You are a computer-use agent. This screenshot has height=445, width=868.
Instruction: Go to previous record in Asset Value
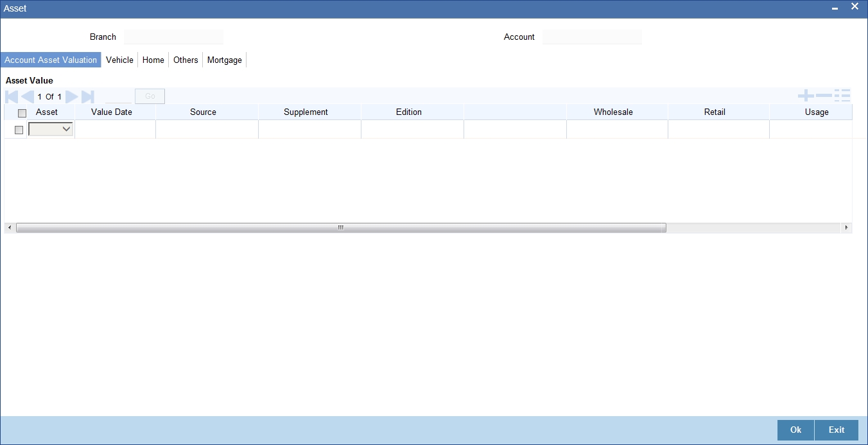(x=28, y=97)
